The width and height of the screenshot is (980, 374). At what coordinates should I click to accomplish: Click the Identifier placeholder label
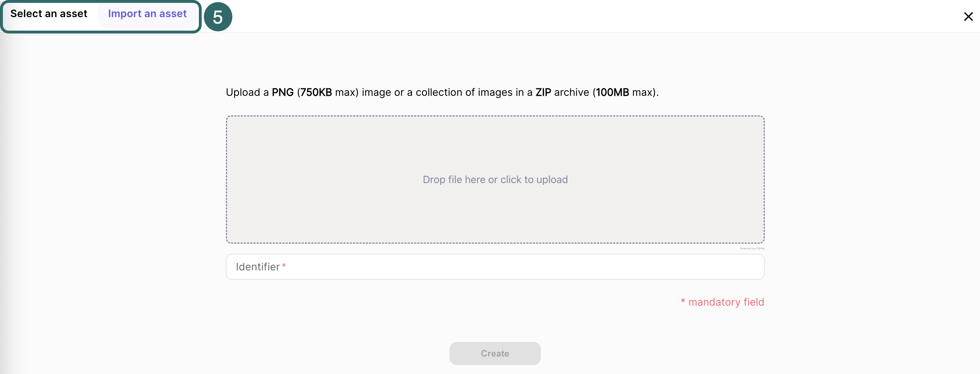pos(258,267)
